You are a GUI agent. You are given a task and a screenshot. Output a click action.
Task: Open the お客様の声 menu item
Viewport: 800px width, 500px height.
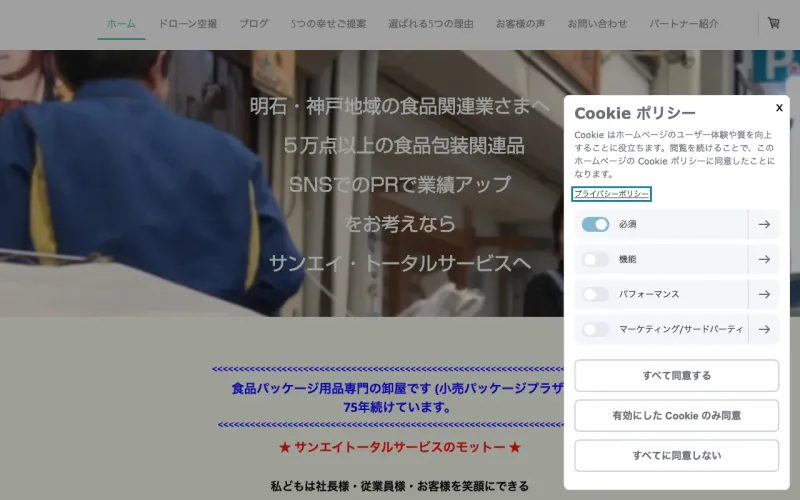tap(520, 23)
